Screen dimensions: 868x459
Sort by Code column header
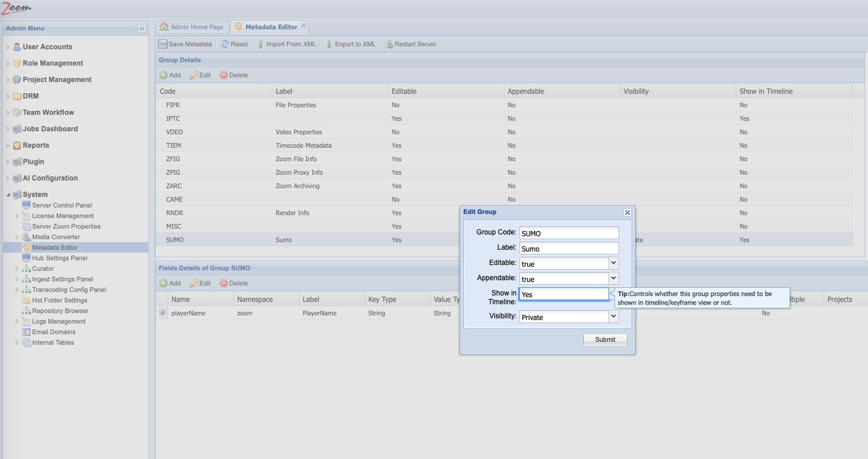click(214, 91)
